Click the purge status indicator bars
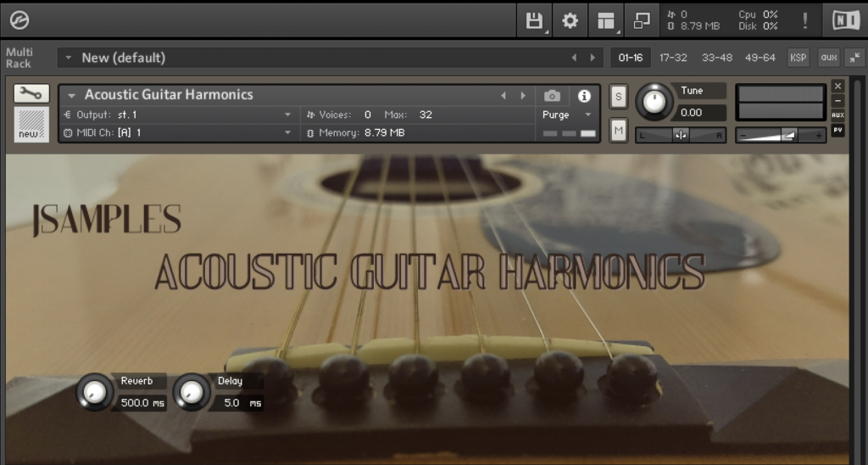868x465 pixels. click(x=569, y=133)
